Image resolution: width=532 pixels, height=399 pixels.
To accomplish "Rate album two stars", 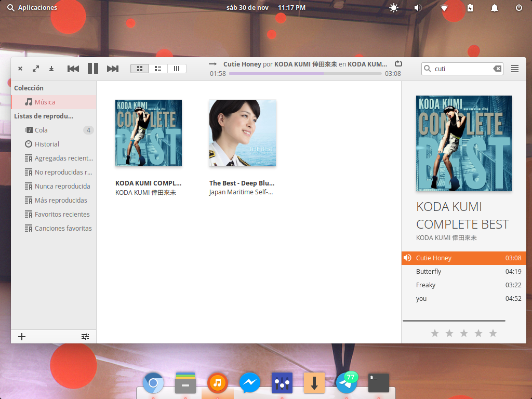I will 449,333.
